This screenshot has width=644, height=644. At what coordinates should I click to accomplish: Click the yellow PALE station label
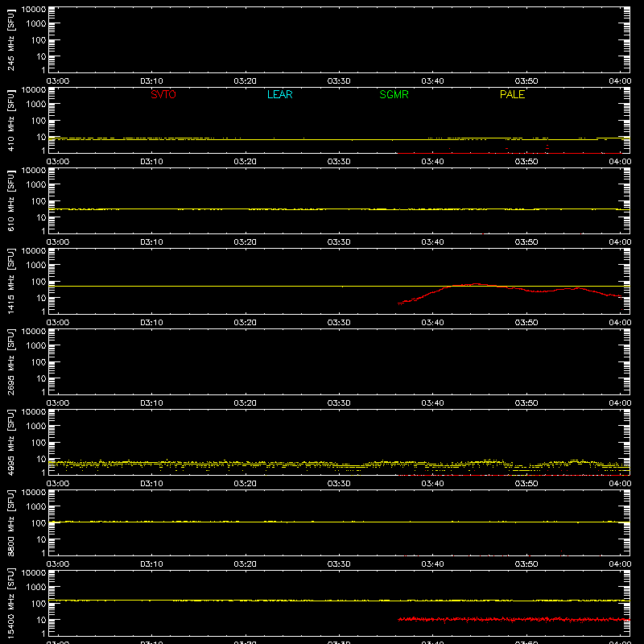(512, 94)
